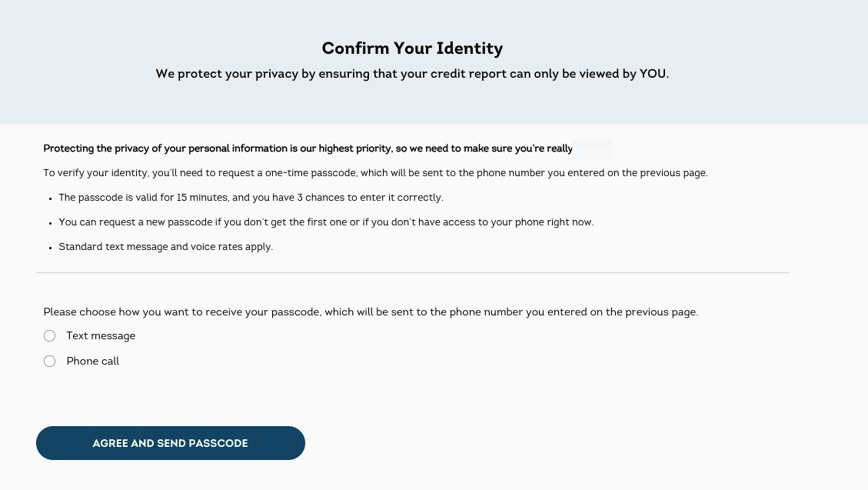Click the "Standard text message" rates bullet text
868x490 pixels.
[x=166, y=247]
